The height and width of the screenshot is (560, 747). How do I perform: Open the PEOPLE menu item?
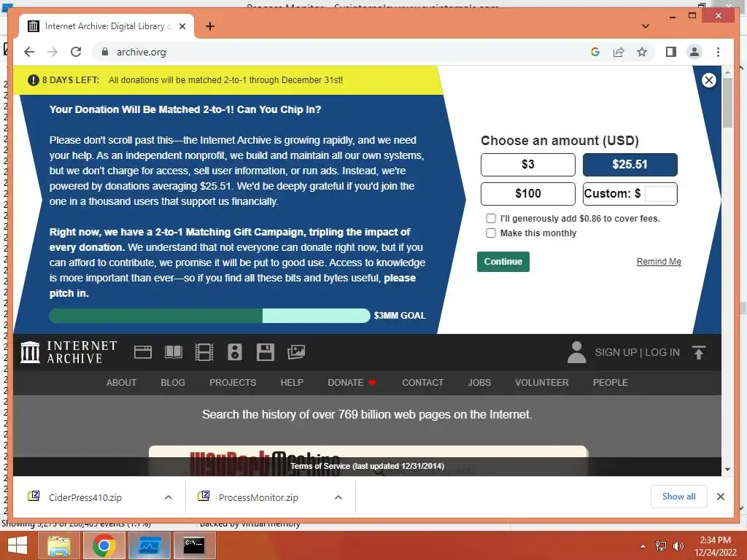pos(611,382)
